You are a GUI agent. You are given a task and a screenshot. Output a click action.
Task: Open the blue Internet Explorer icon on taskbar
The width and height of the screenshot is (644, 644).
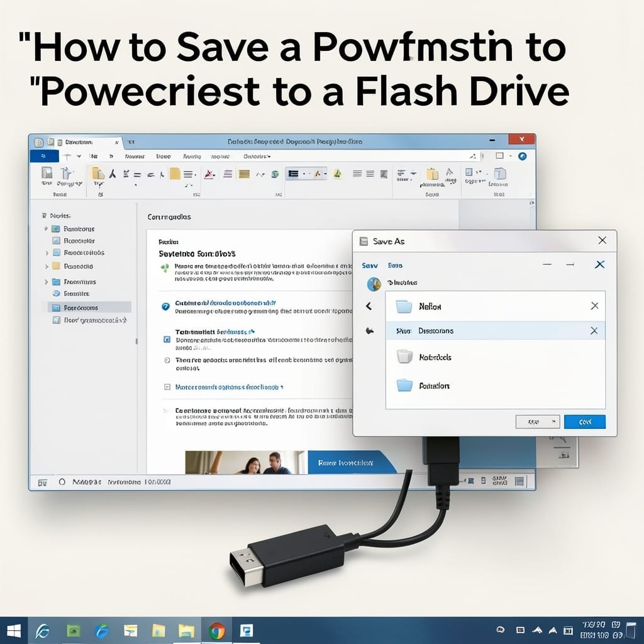point(102,630)
